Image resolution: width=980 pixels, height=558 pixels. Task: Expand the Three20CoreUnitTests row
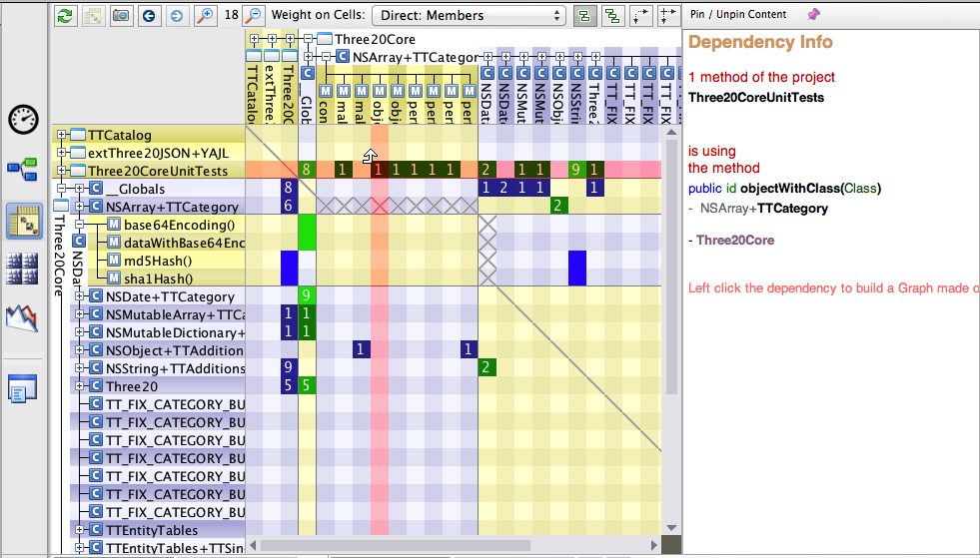point(61,170)
